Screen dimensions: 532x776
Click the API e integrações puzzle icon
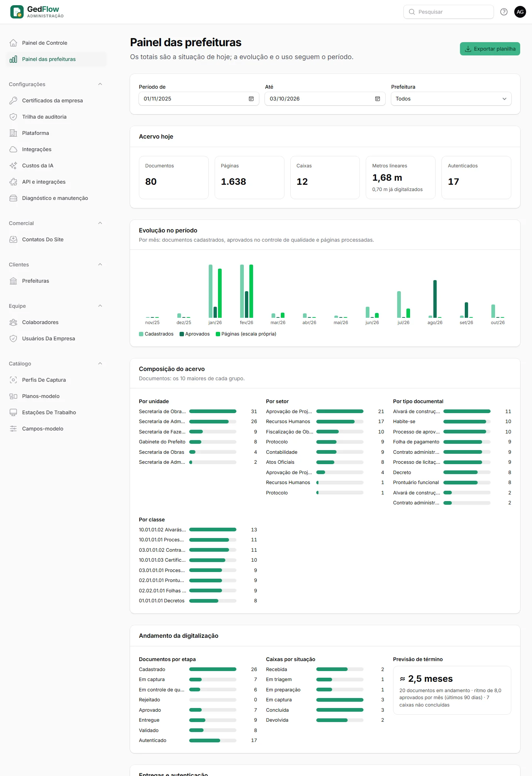(x=13, y=182)
